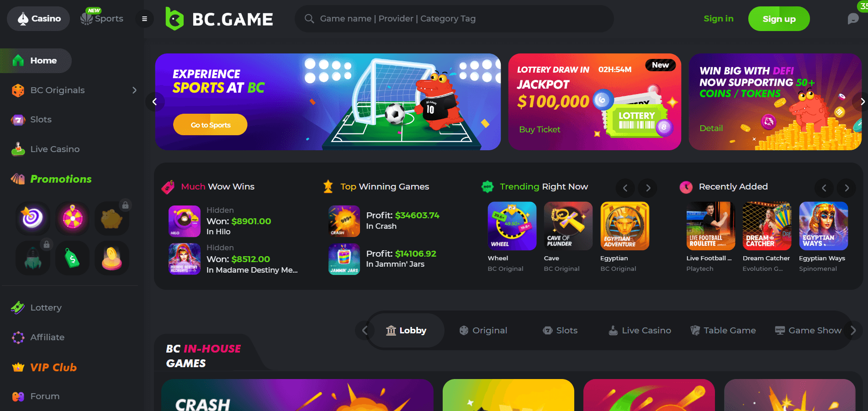Screen dimensions: 868x411
Task: Select the Slots category tab
Action: 560,331
